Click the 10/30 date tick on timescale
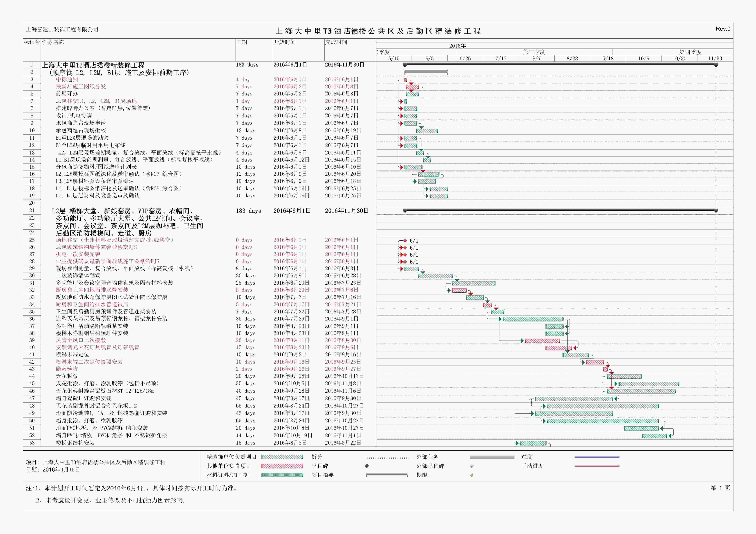Screen dimensions: 756x534 (679, 59)
